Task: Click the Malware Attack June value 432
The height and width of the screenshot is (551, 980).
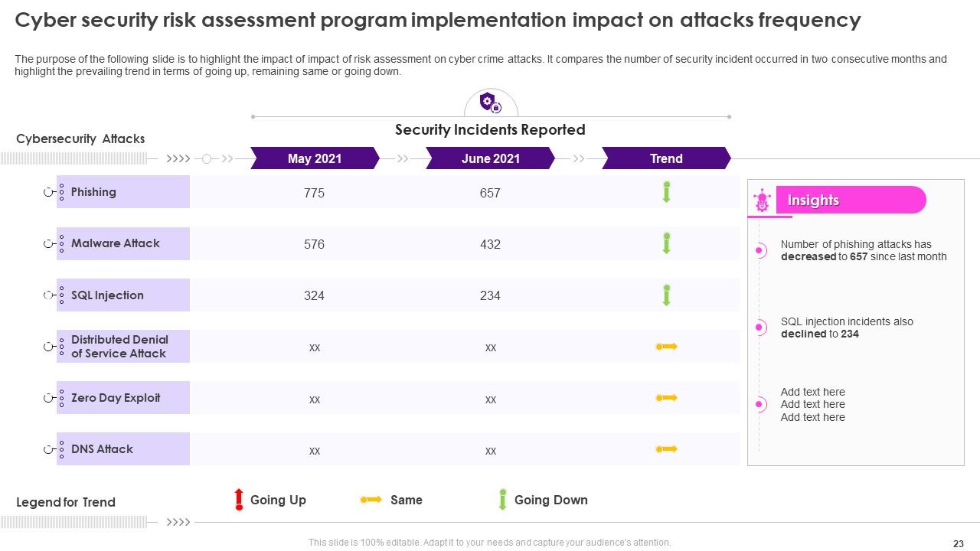Action: click(x=490, y=245)
